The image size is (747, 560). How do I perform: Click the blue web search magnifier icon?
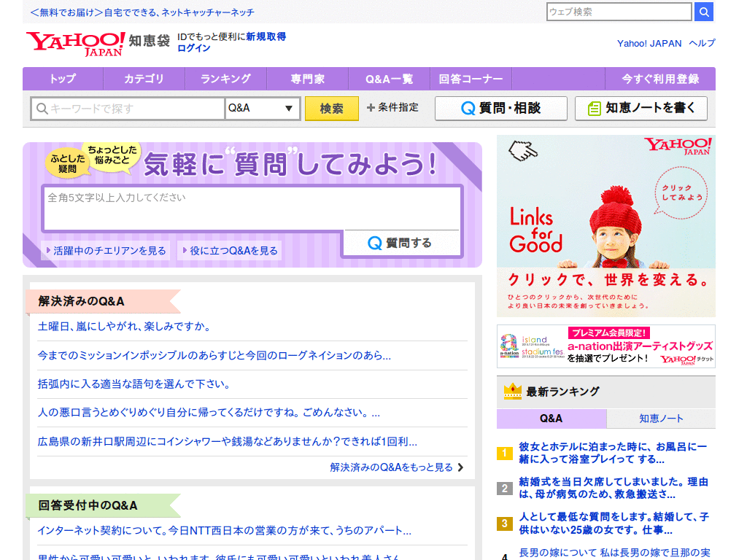click(x=704, y=12)
